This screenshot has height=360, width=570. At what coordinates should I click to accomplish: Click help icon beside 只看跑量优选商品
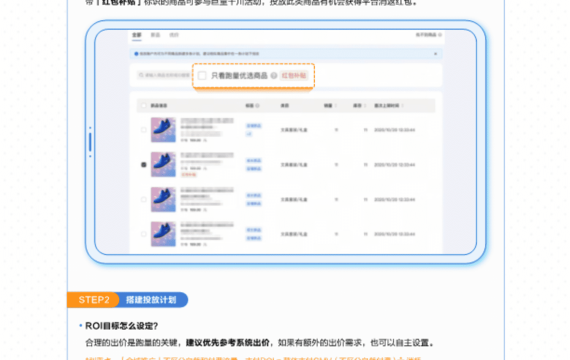(274, 76)
